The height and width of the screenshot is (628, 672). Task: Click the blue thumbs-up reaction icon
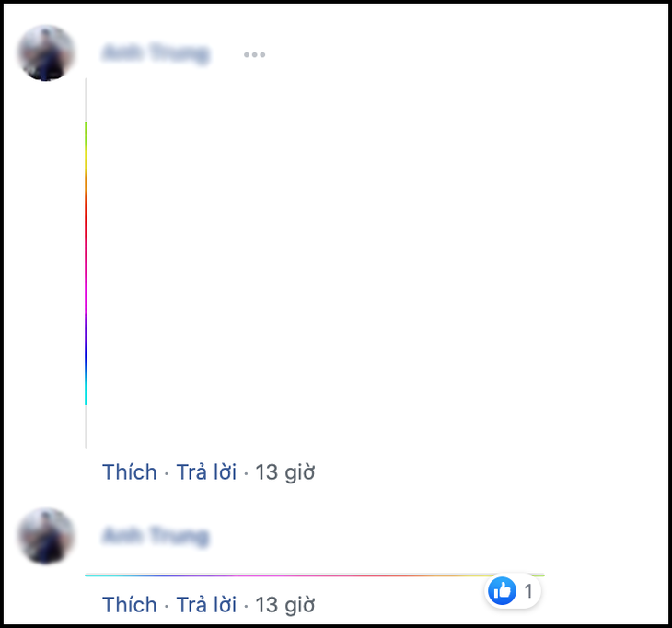[x=502, y=590]
